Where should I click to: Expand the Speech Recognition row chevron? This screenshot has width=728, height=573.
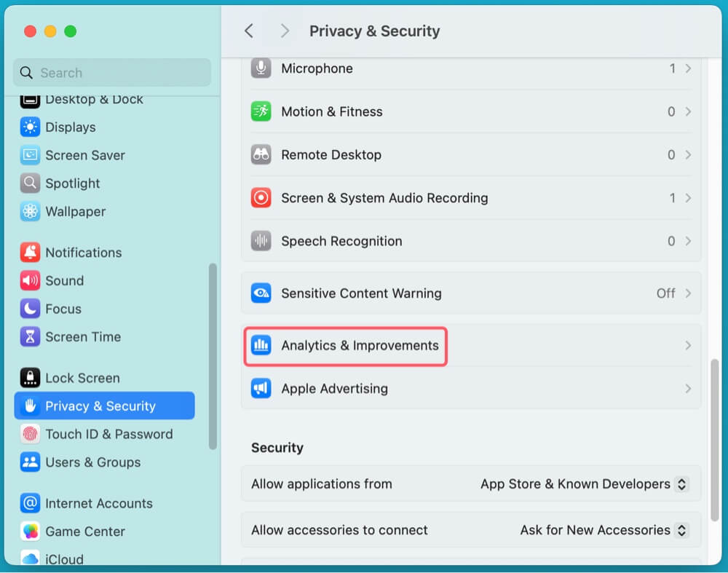tap(688, 241)
